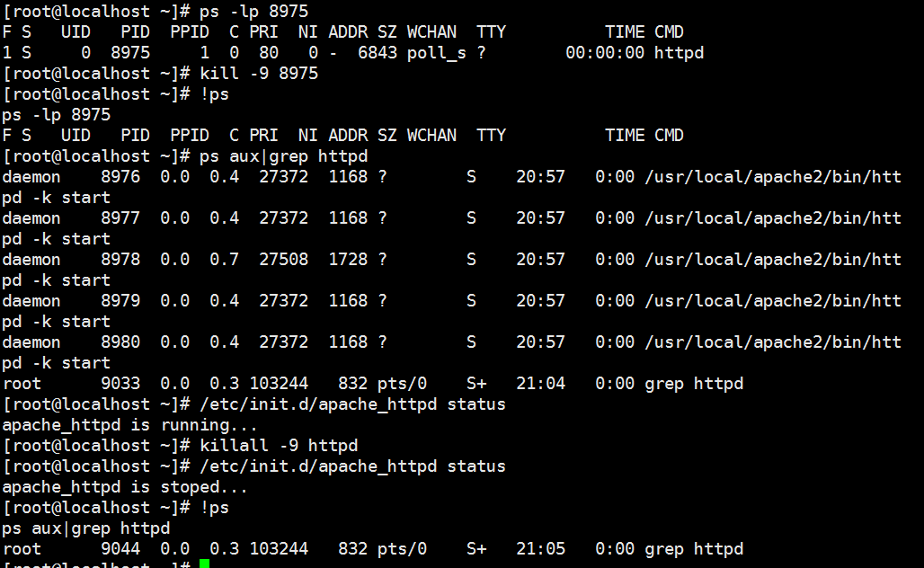Select 'apache_httpd is stoped...' output line
The width and height of the screenshot is (924, 568).
click(125, 487)
